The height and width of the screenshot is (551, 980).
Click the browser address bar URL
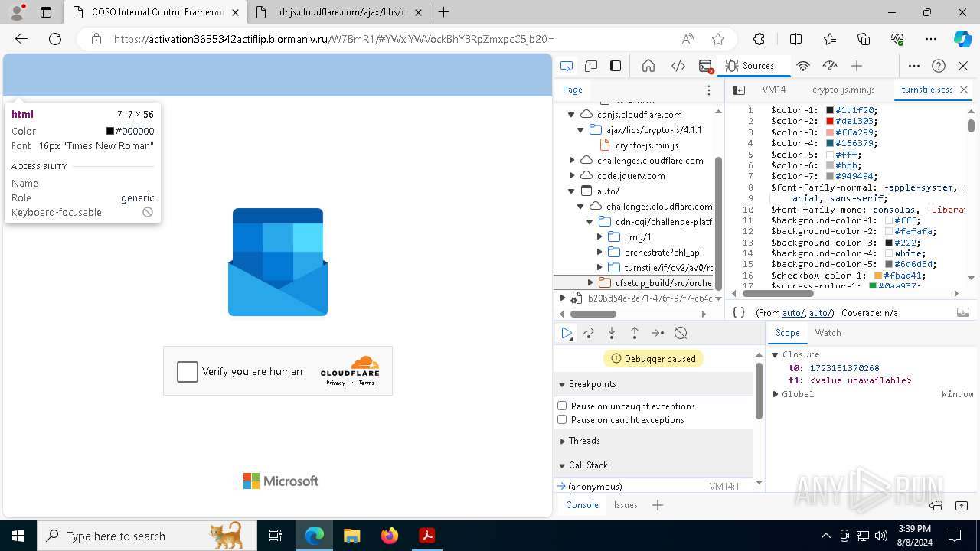pyautogui.click(x=334, y=39)
